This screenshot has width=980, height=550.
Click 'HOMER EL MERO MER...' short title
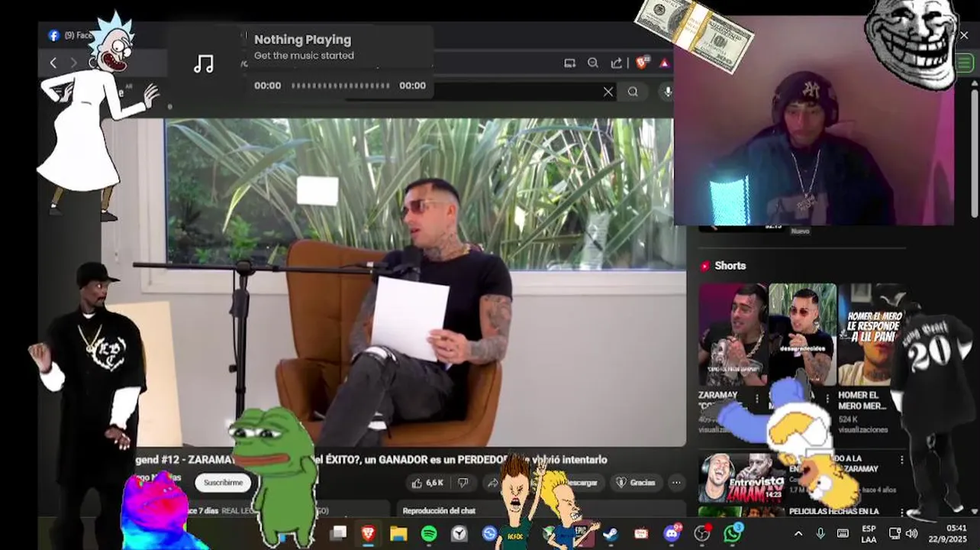tap(862, 400)
